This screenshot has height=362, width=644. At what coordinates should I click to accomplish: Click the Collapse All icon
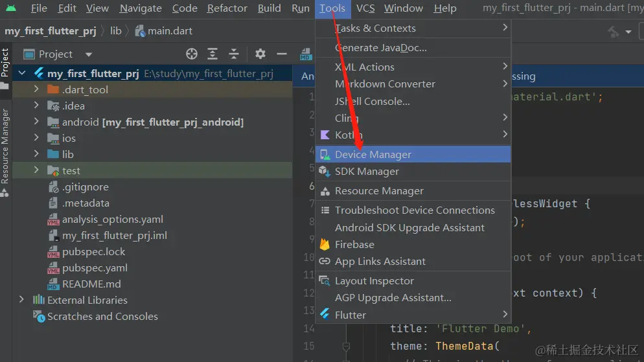234,54
